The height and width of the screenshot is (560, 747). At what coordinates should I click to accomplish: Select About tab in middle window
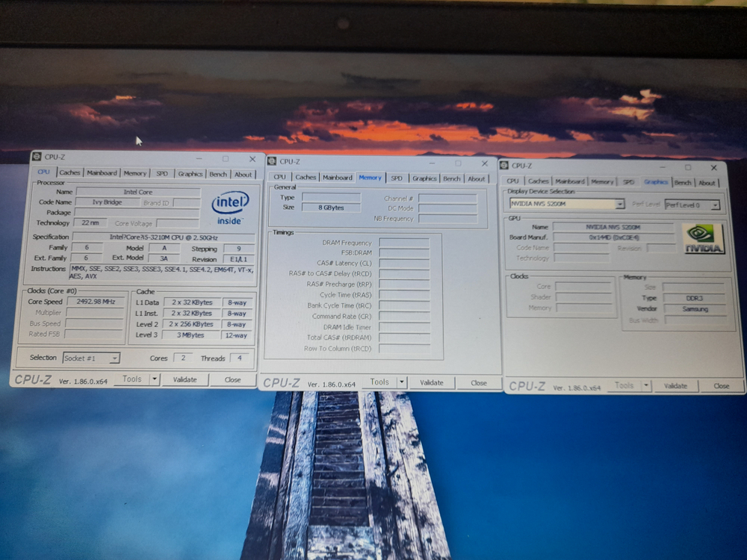click(476, 179)
